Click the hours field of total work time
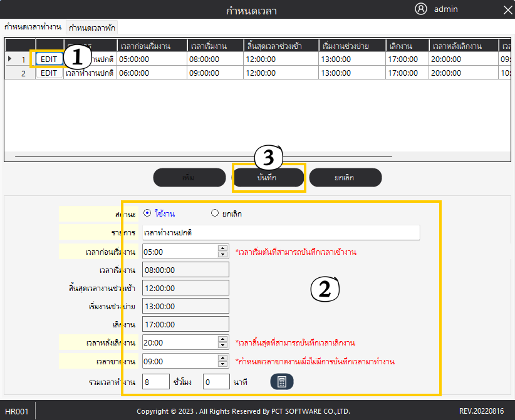 tap(155, 382)
